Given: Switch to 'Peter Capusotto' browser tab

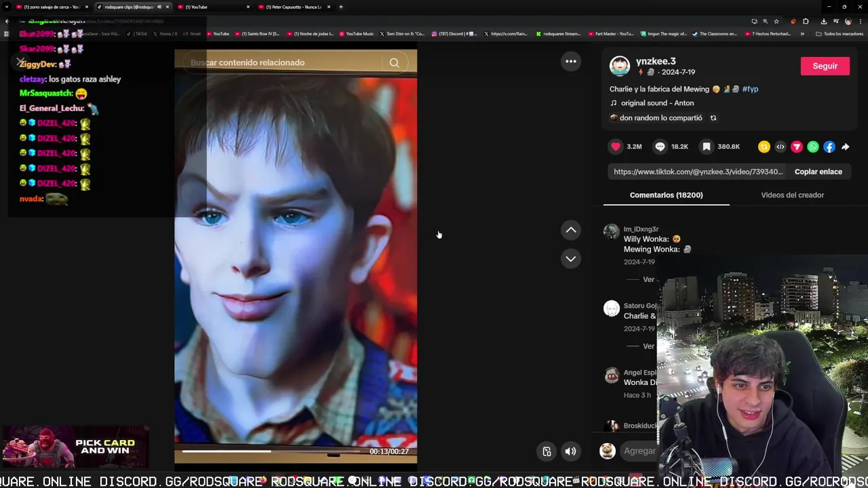Looking at the screenshot, I should coord(295,7).
